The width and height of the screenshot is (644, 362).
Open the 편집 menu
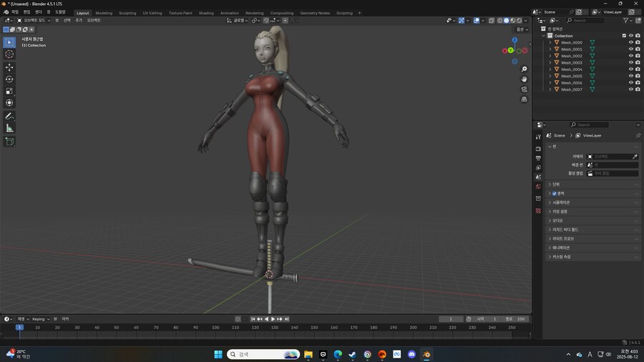pyautogui.click(x=26, y=12)
